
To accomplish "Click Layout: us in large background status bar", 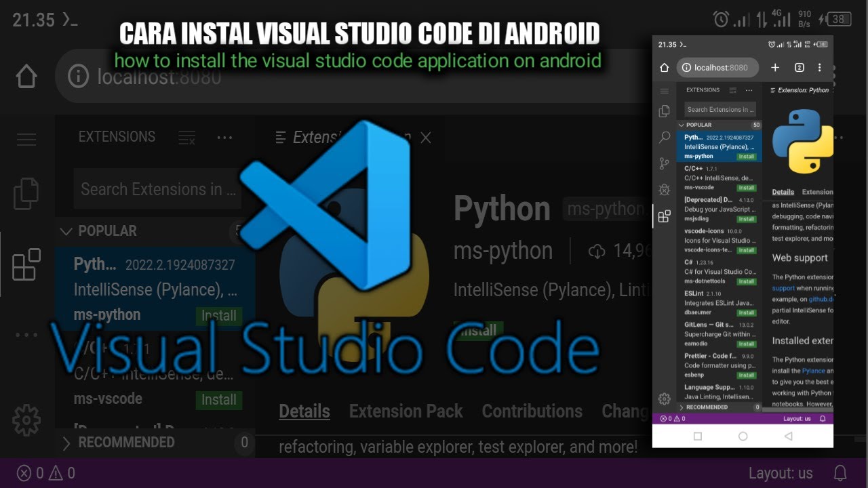I will 781,473.
